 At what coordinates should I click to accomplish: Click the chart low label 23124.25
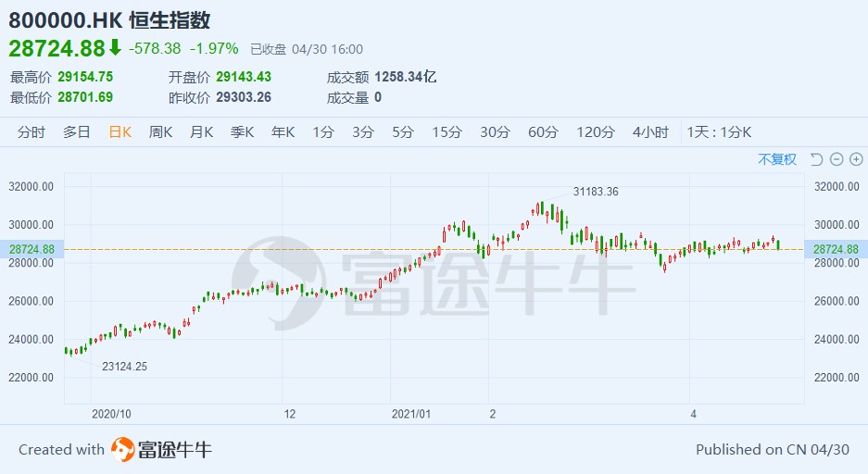click(x=124, y=367)
